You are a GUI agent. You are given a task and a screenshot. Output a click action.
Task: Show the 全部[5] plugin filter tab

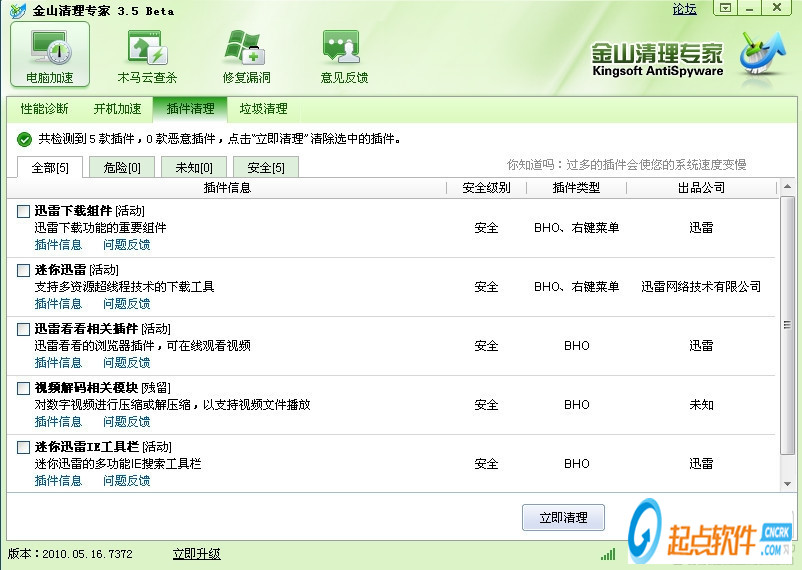pyautogui.click(x=50, y=167)
